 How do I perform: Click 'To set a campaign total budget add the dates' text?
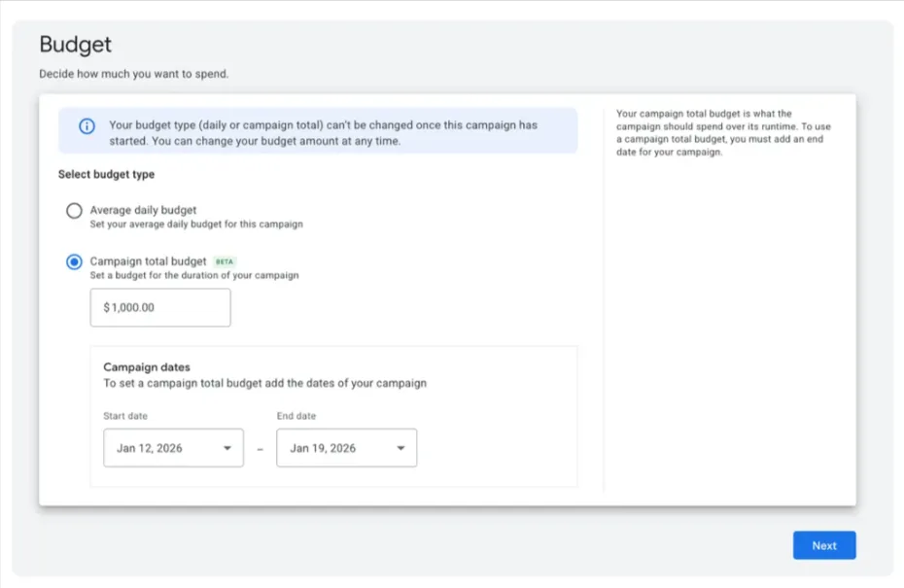click(265, 383)
